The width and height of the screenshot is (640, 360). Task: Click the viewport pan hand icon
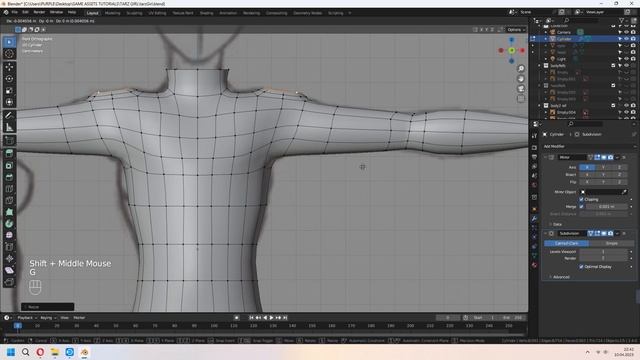coord(521,79)
